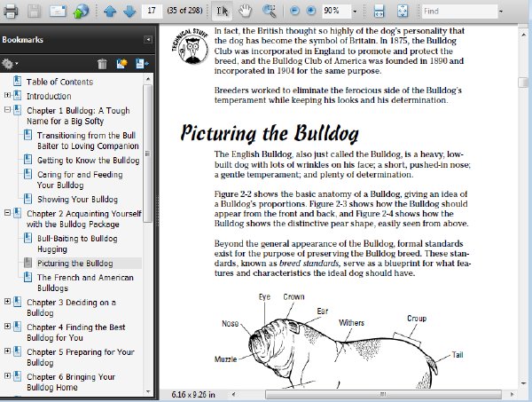Open the Table of Contents bookmark
Viewport: 532px width, 402px height.
coord(59,82)
